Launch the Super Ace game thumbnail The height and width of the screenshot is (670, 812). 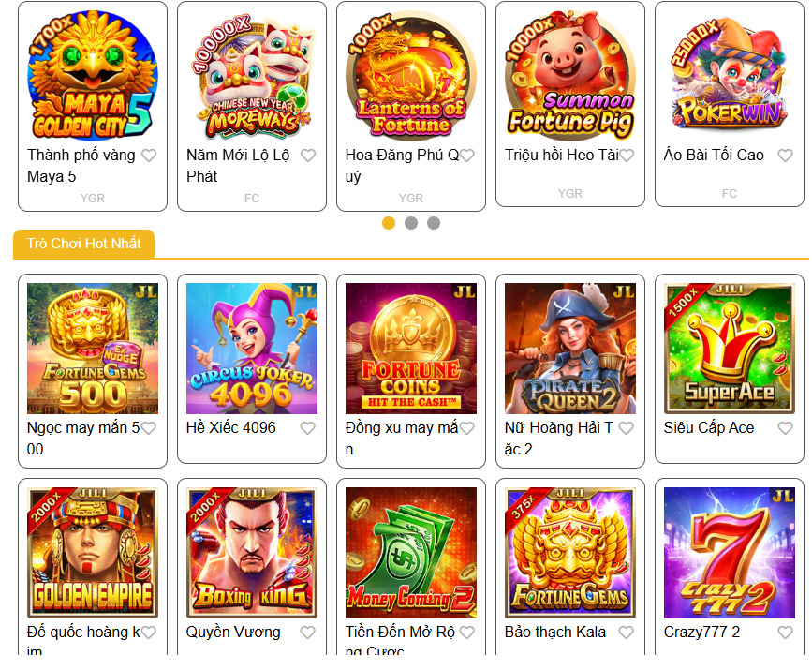click(x=730, y=349)
